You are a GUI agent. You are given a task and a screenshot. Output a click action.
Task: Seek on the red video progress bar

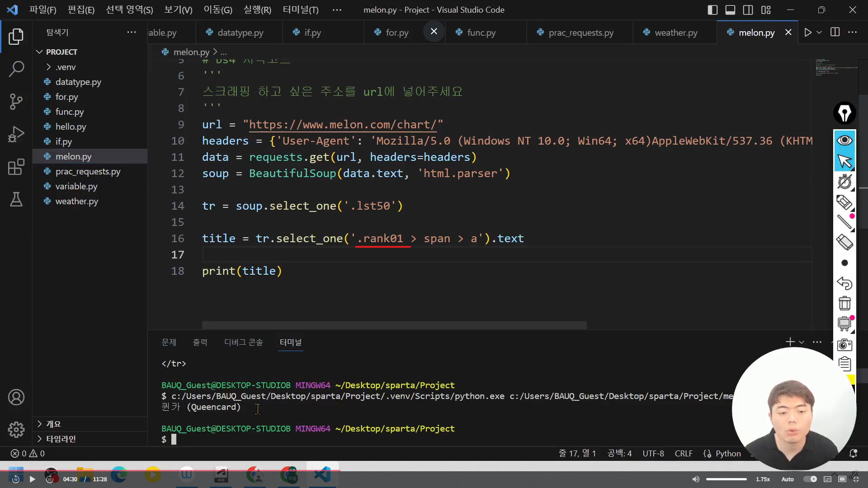pos(170,470)
